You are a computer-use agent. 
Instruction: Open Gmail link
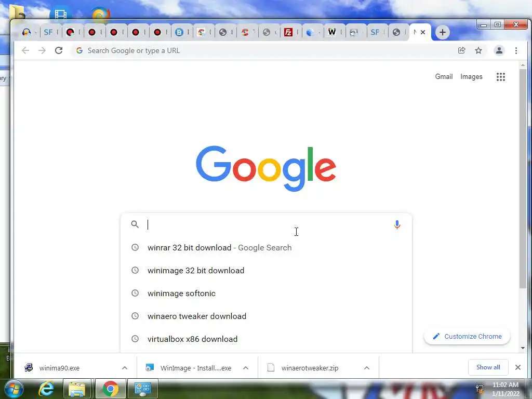(x=444, y=77)
